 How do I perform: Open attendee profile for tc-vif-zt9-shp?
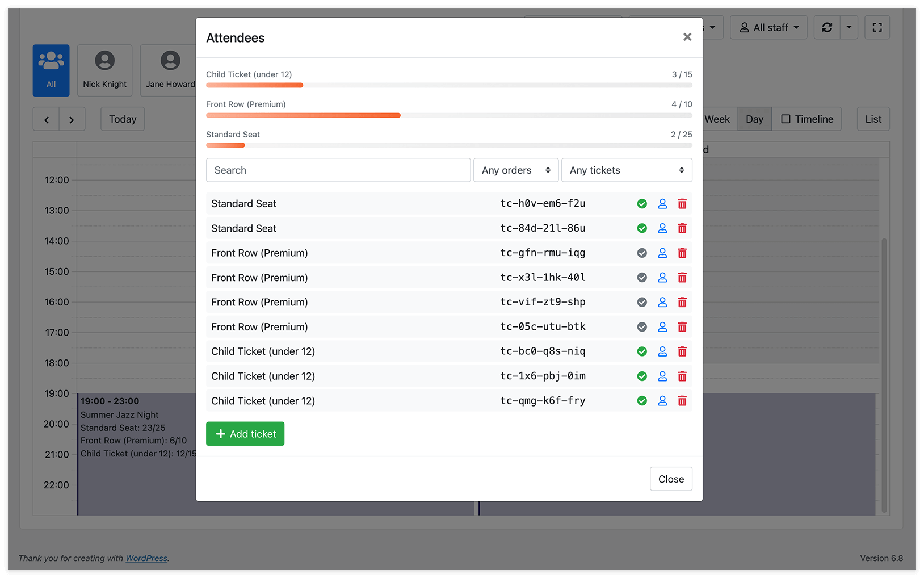[662, 302]
